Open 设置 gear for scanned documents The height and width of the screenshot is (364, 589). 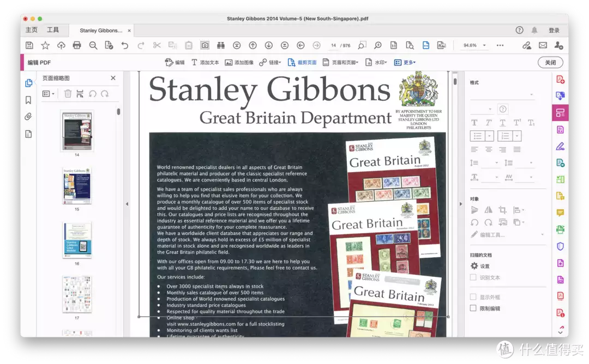[x=480, y=266]
